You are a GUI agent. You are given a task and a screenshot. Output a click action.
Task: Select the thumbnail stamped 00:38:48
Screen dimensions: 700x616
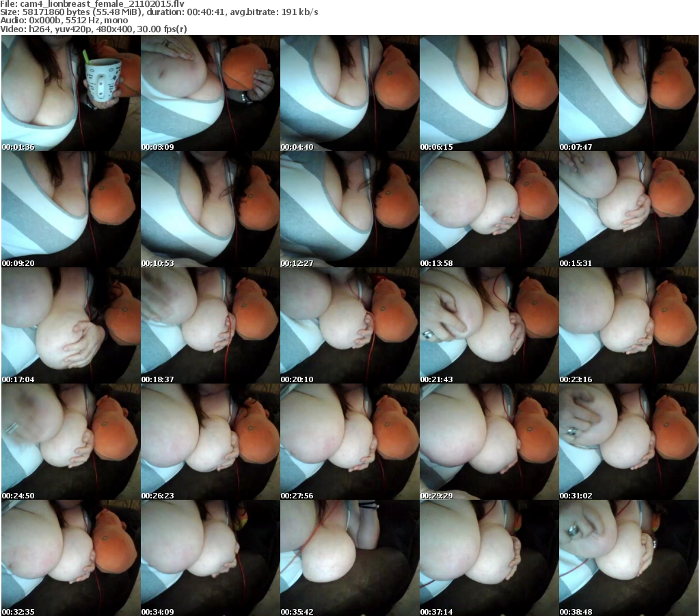[x=629, y=558]
